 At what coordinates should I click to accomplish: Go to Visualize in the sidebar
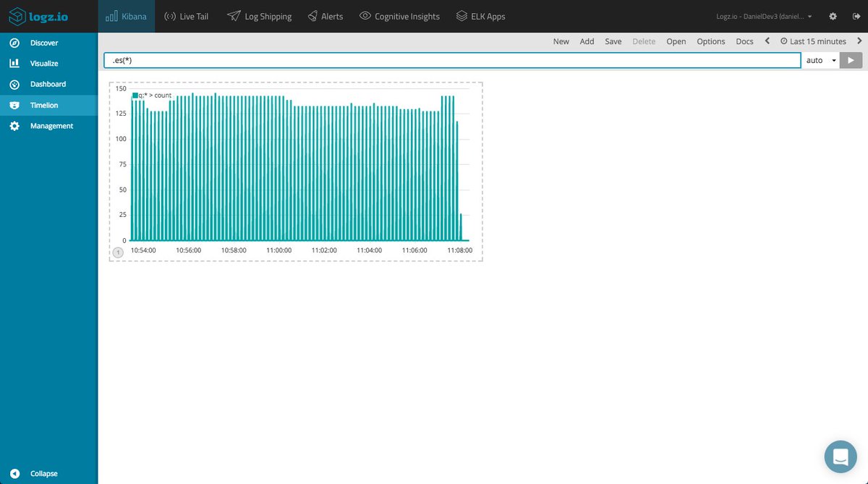pos(44,64)
